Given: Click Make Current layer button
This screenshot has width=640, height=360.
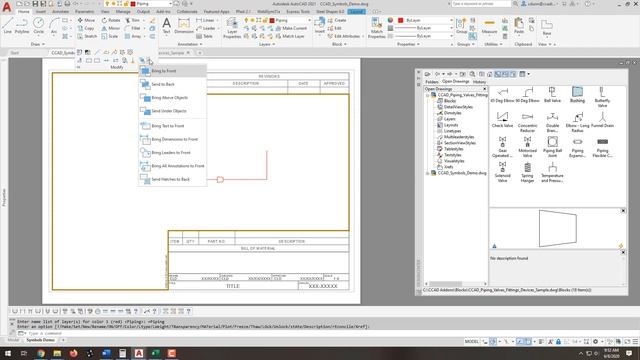Looking at the screenshot, I should [291, 28].
